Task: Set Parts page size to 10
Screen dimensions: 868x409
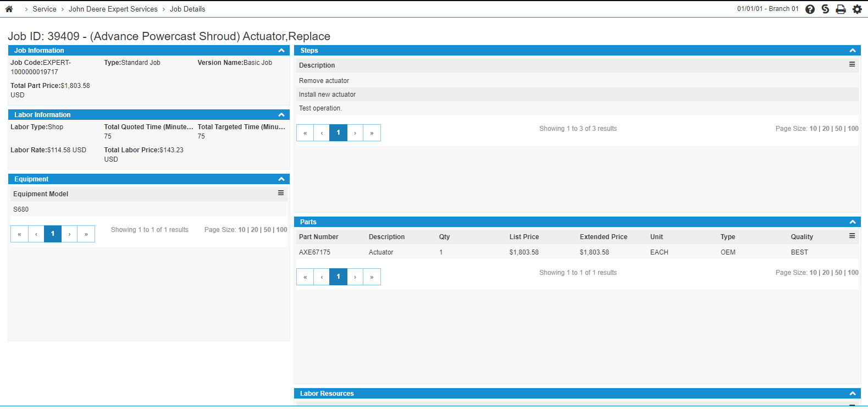Action: pos(813,273)
